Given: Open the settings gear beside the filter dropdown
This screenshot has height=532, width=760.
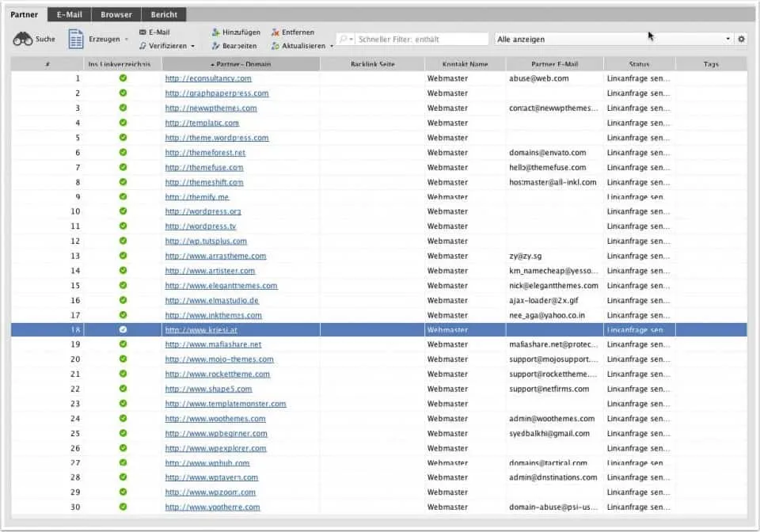Looking at the screenshot, I should pos(741,37).
